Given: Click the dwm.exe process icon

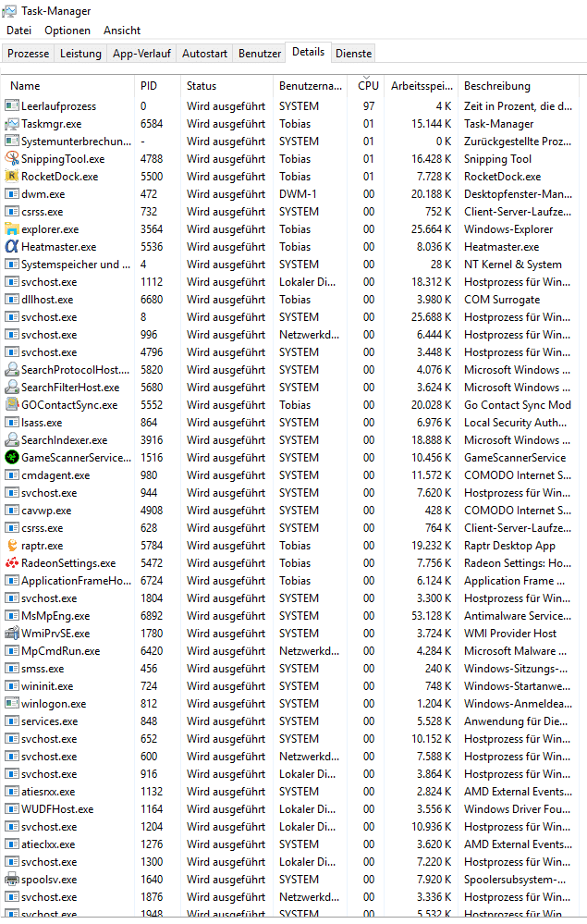Looking at the screenshot, I should (x=12, y=194).
